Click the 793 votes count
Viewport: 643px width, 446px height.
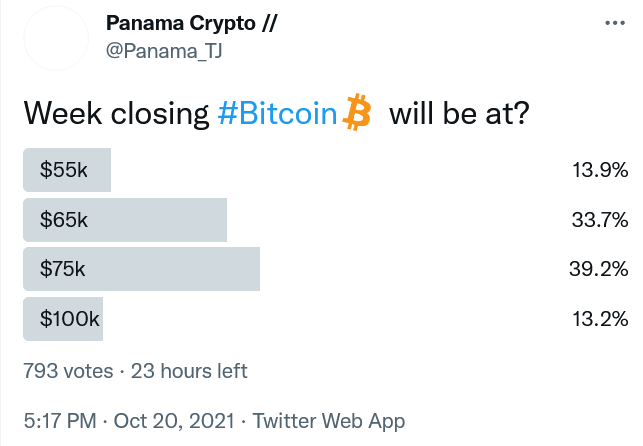(68, 371)
